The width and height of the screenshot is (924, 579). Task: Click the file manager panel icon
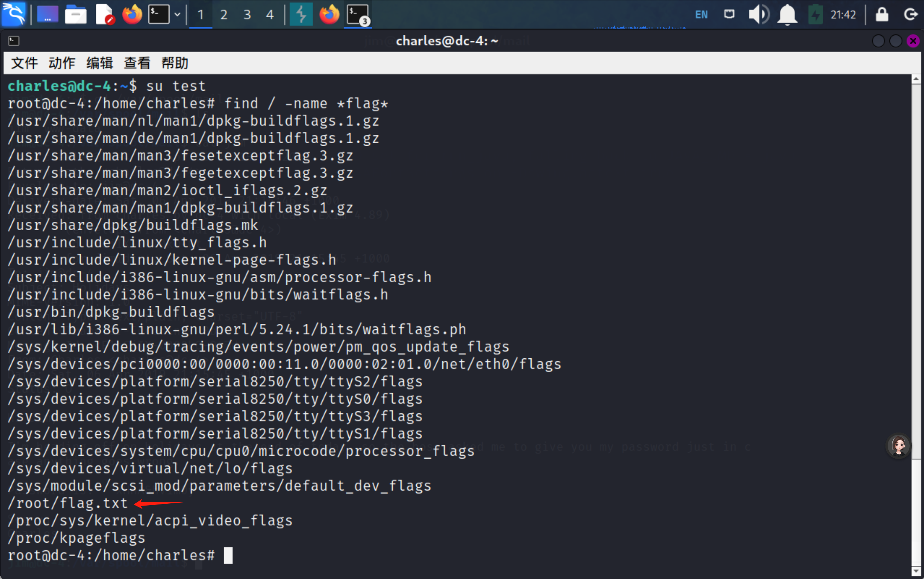75,15
